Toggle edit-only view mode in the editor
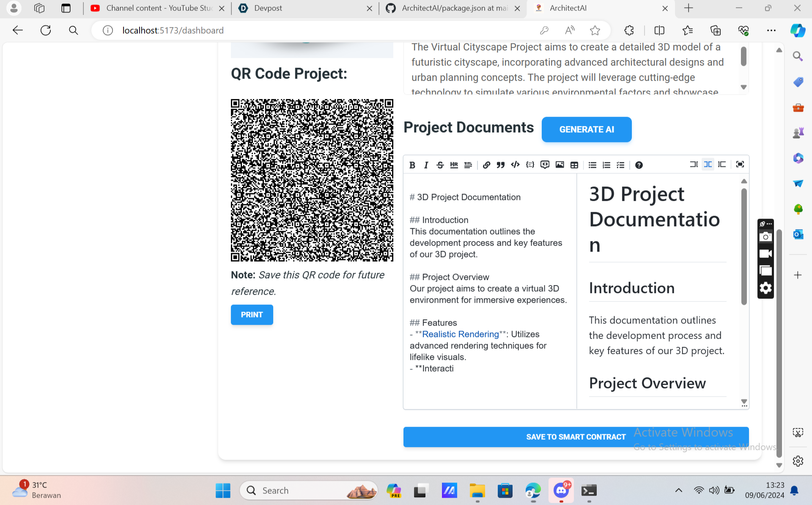The width and height of the screenshot is (812, 505). point(694,165)
